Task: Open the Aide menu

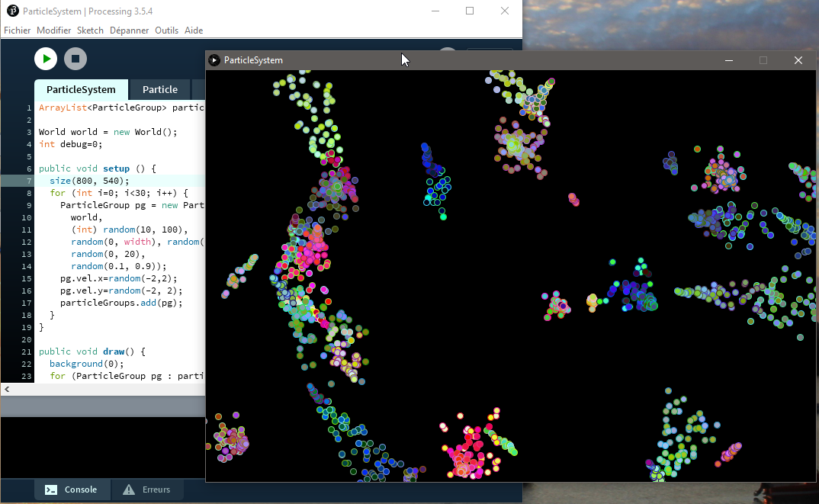Action: (x=194, y=30)
